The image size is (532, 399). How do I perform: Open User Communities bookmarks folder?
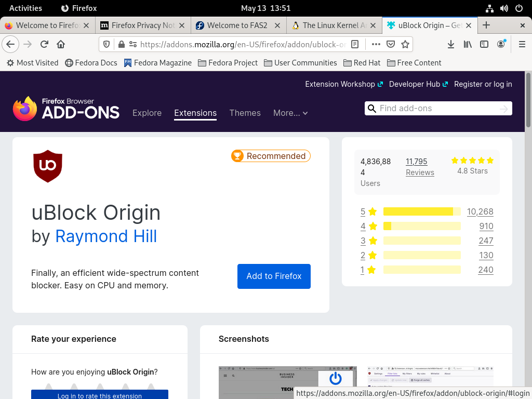[x=300, y=63]
